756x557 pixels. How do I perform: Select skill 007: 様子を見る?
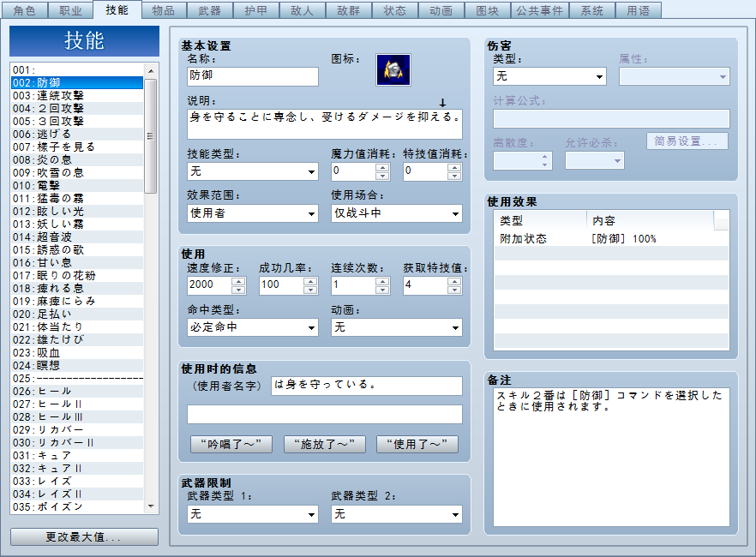click(77, 147)
